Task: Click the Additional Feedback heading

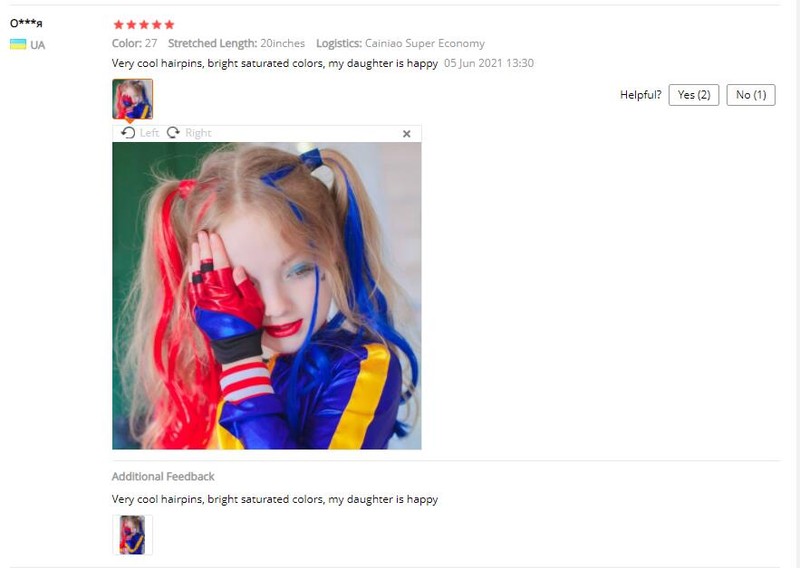Action: (163, 476)
